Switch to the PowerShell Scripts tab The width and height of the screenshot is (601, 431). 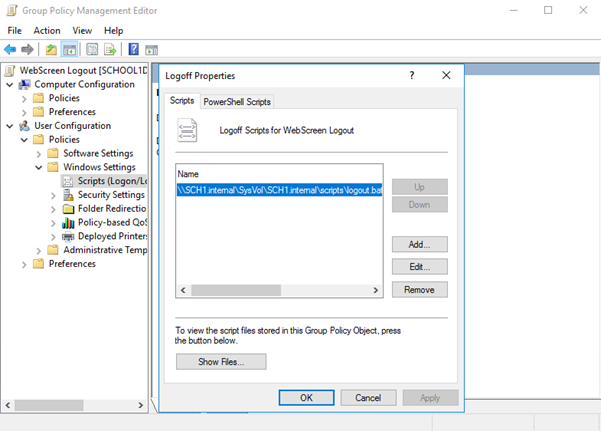(237, 101)
